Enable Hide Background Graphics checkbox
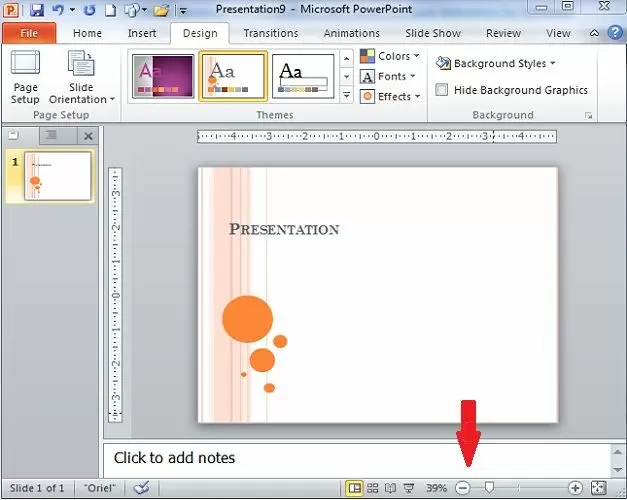 click(x=443, y=90)
